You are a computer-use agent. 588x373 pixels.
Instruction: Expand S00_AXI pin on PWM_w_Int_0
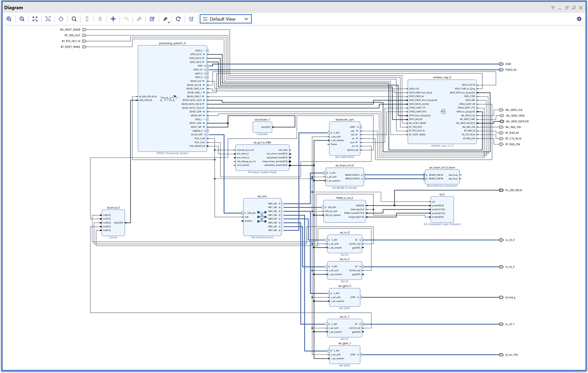click(x=325, y=207)
